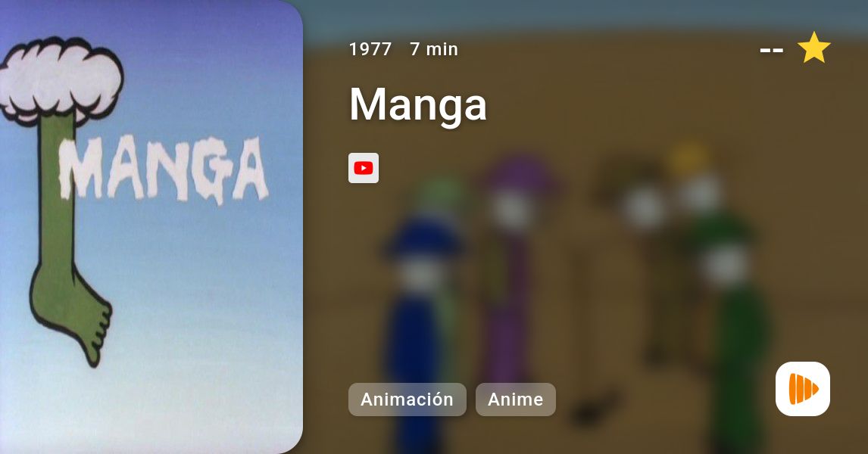
Task: Click the white MANGA lettering on poster
Action: click(x=164, y=167)
